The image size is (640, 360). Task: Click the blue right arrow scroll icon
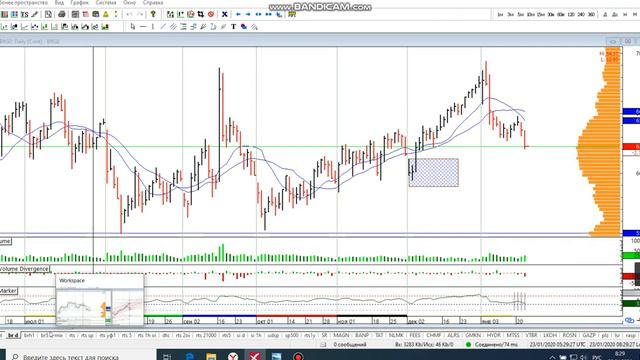[x=248, y=14]
